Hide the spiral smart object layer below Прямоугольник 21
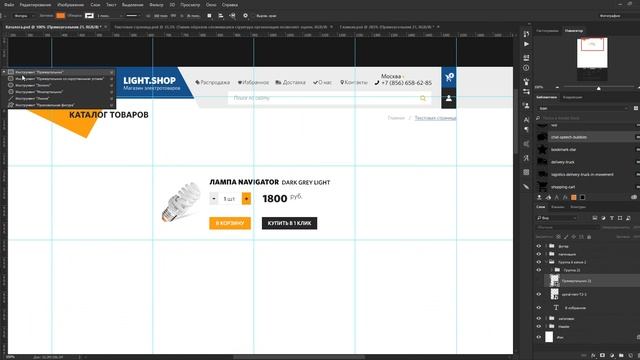Viewport: 640px width, 360px height. point(539,294)
